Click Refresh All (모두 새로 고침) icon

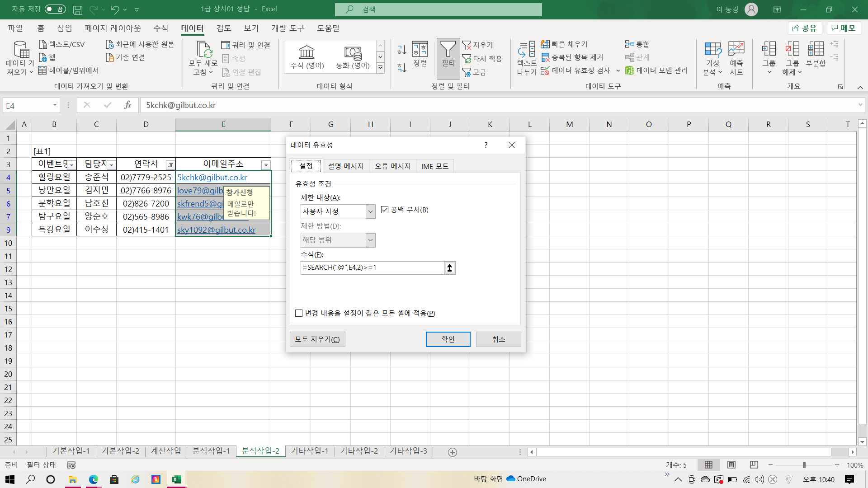[x=203, y=50]
